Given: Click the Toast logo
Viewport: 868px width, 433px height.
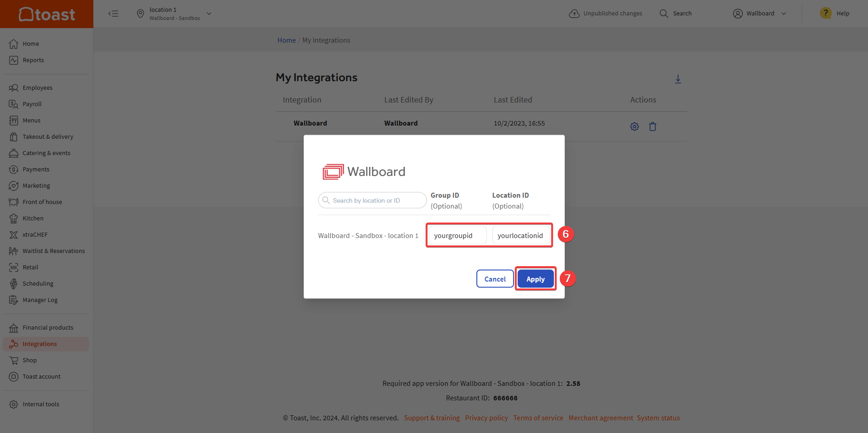Looking at the screenshot, I should pos(47,14).
